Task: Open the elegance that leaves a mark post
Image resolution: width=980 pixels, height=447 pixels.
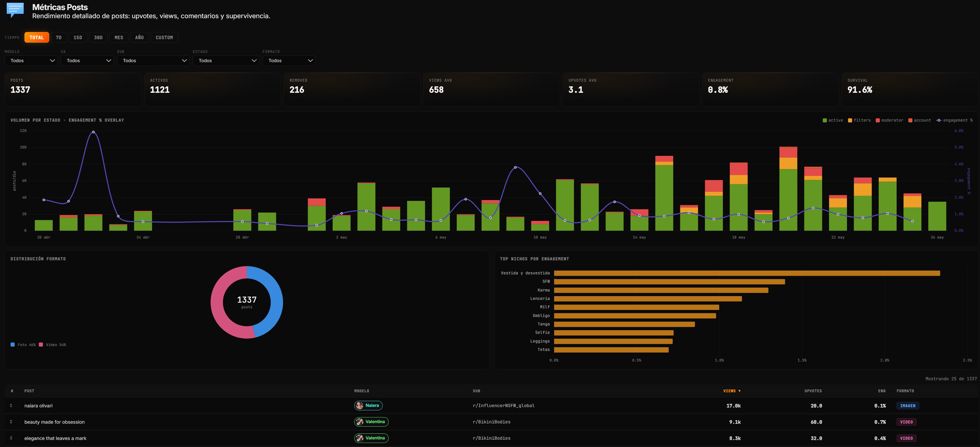Action: (x=55, y=438)
